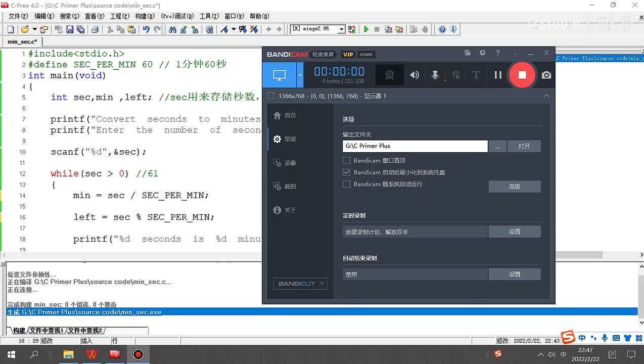
Task: Open the 构建(B) menu
Action: [x=145, y=16]
